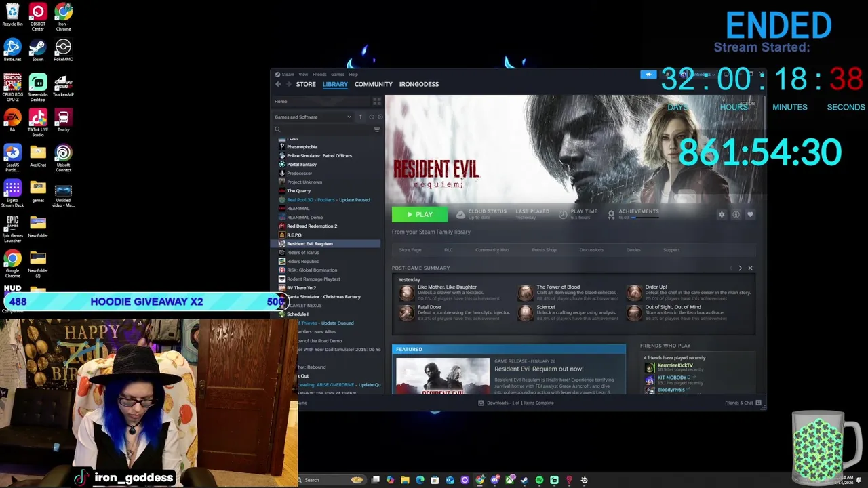Open the EA desktop icon
Viewport: 868px width, 488px height.
tap(12, 121)
